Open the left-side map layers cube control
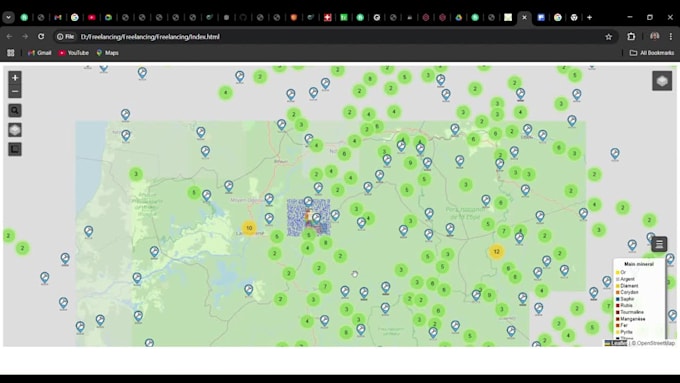Viewport: 680px width, 383px height. 15,130
